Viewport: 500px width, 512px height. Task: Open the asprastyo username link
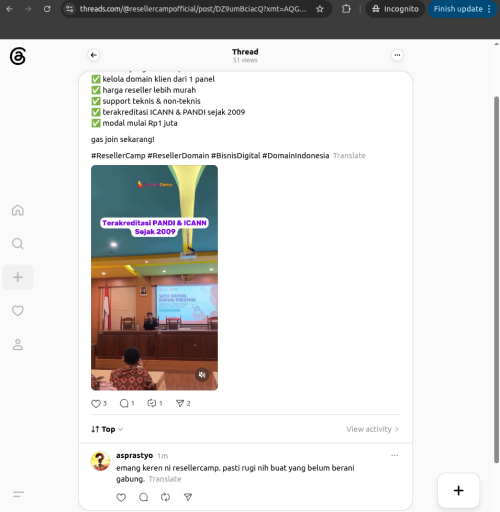tap(134, 455)
